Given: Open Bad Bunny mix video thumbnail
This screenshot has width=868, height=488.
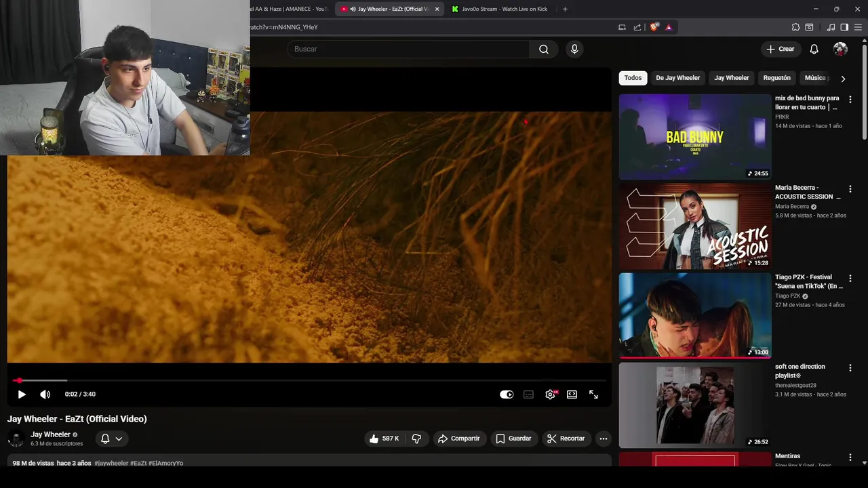Looking at the screenshot, I should [x=695, y=137].
